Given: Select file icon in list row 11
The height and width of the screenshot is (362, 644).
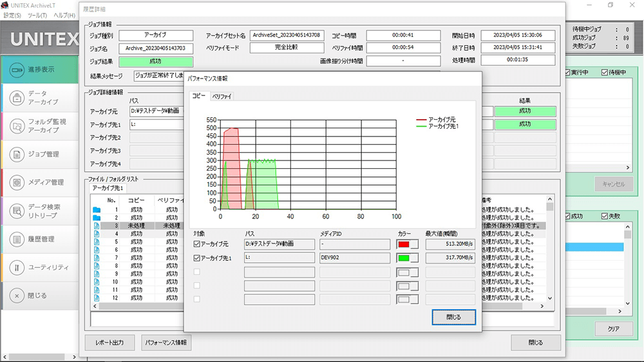Looking at the screenshot, I should click(97, 290).
